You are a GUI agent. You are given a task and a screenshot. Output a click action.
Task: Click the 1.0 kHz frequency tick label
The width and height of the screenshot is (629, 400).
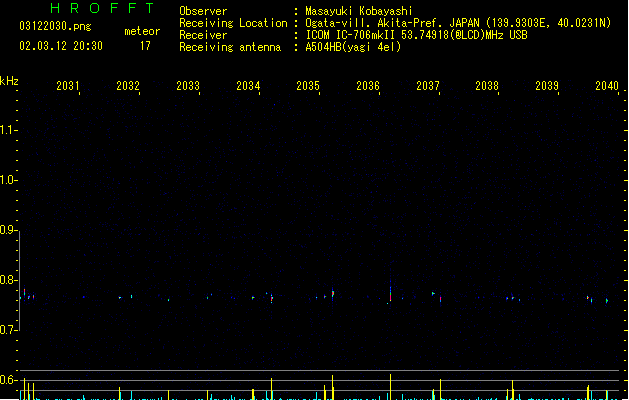[x=8, y=180]
